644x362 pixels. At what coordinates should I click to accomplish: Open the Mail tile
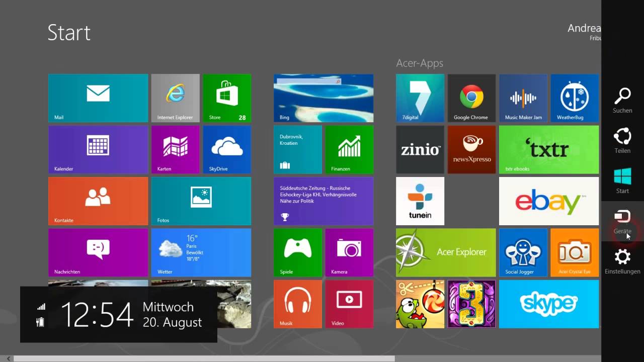(x=98, y=98)
